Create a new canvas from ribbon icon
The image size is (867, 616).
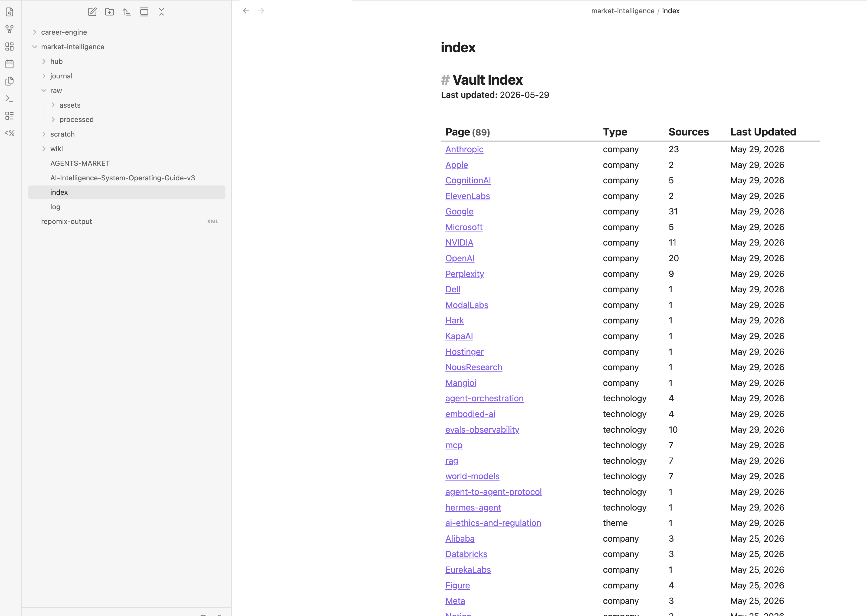pyautogui.click(x=9, y=47)
